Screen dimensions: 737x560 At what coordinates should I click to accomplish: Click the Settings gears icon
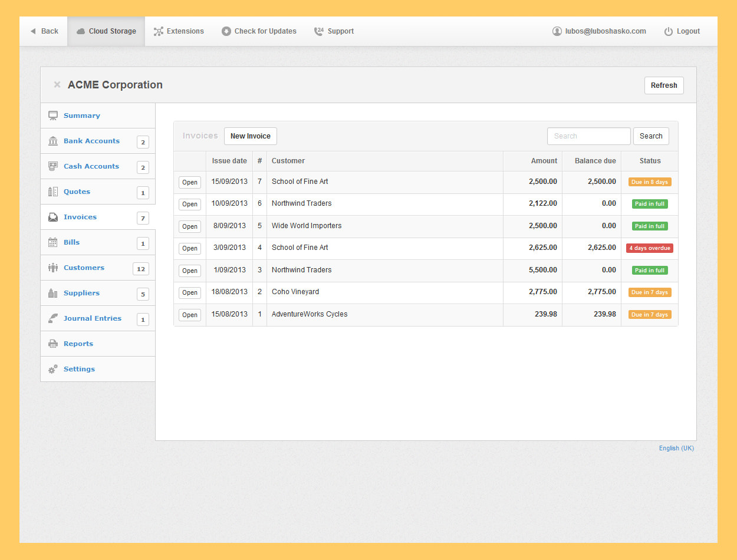point(53,369)
